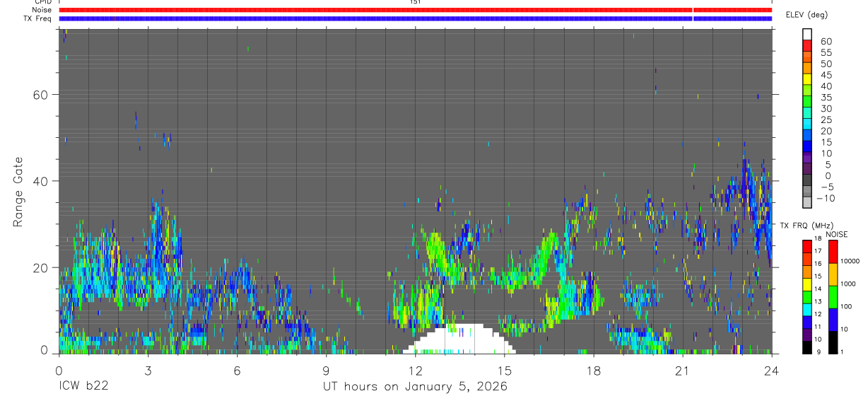
Task: Click the '24' tick label on the UT hours axis
Action: 771,370
